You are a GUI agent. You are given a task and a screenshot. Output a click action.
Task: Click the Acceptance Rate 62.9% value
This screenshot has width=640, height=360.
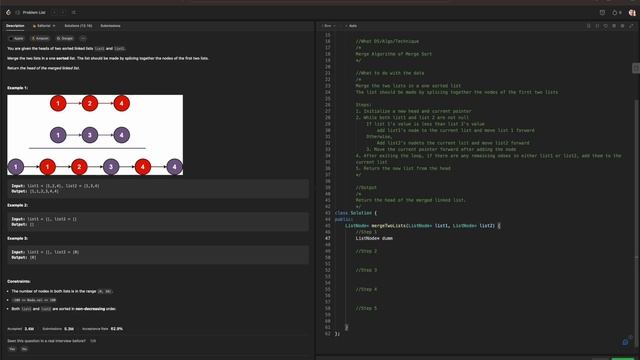point(117,329)
